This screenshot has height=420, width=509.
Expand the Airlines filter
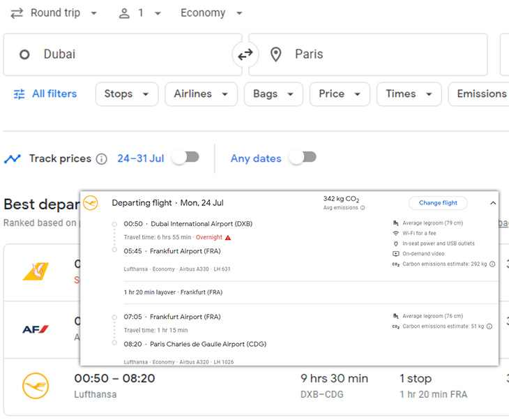(x=202, y=94)
